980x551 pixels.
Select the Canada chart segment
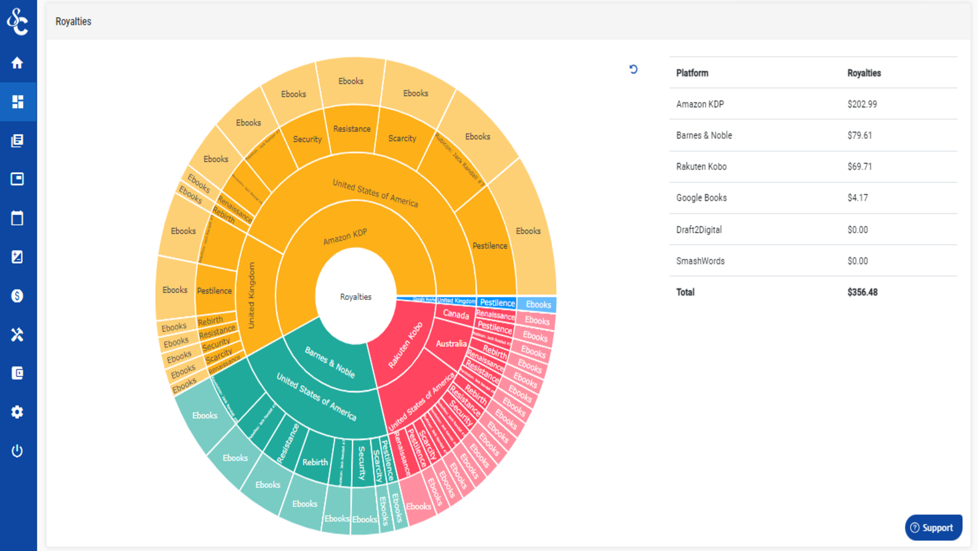point(456,314)
